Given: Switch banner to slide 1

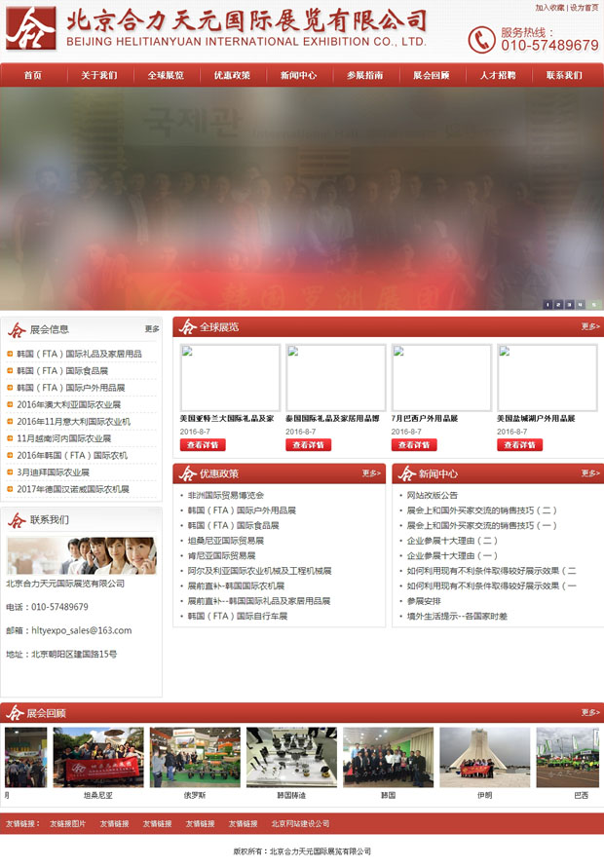Looking at the screenshot, I should pyautogui.click(x=547, y=305).
